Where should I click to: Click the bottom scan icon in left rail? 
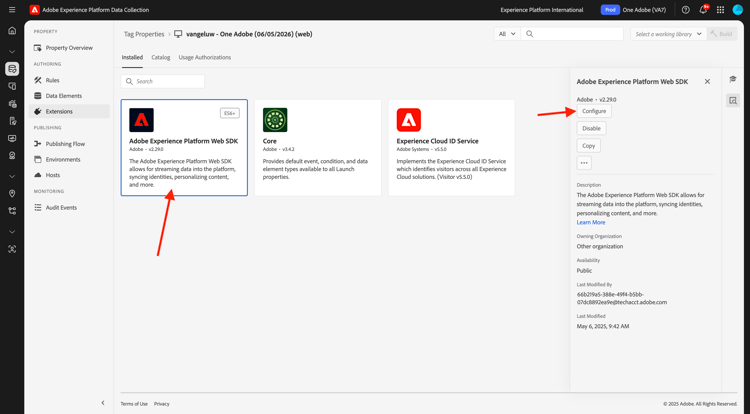tap(12, 249)
